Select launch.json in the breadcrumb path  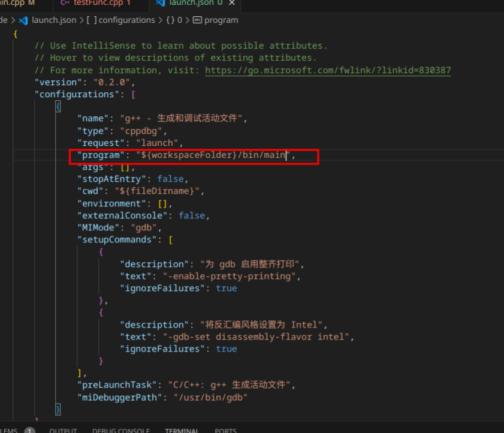pos(54,20)
